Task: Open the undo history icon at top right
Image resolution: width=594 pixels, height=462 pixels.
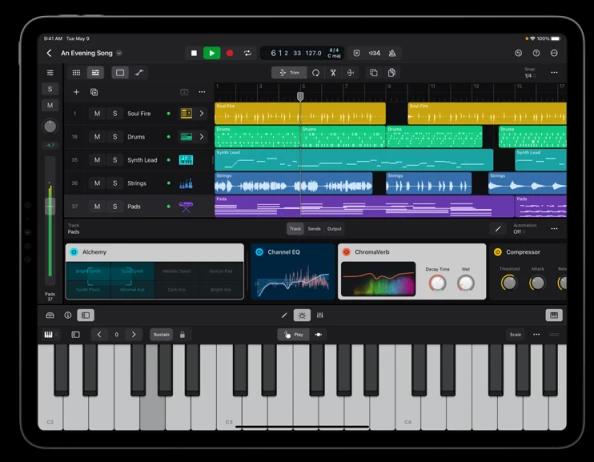Action: 518,53
